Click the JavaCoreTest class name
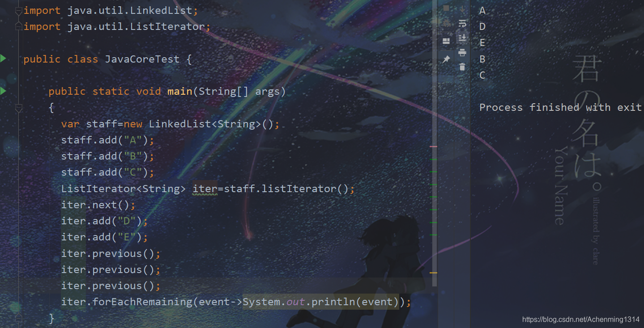This screenshot has height=328, width=644. (x=142, y=59)
